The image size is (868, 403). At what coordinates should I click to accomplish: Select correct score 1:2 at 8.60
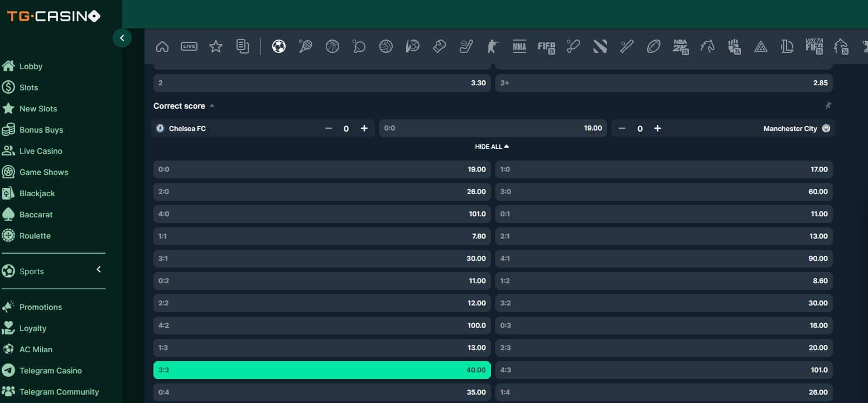664,281
